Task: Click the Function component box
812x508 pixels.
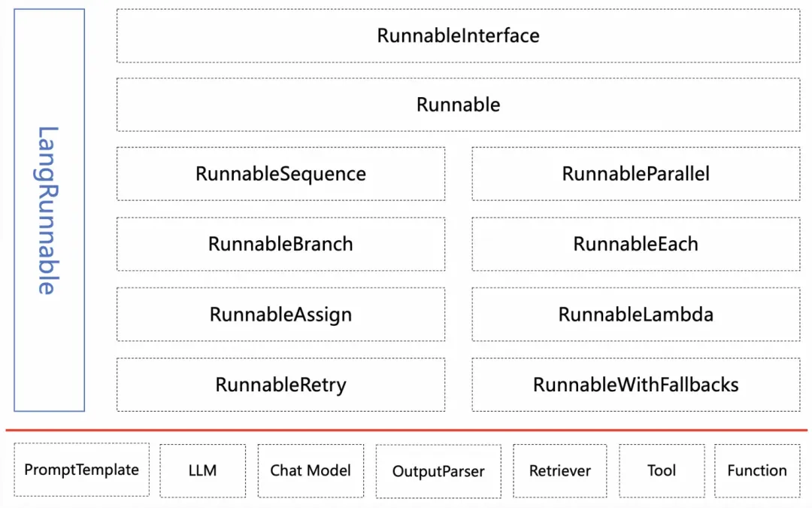Action: (757, 470)
